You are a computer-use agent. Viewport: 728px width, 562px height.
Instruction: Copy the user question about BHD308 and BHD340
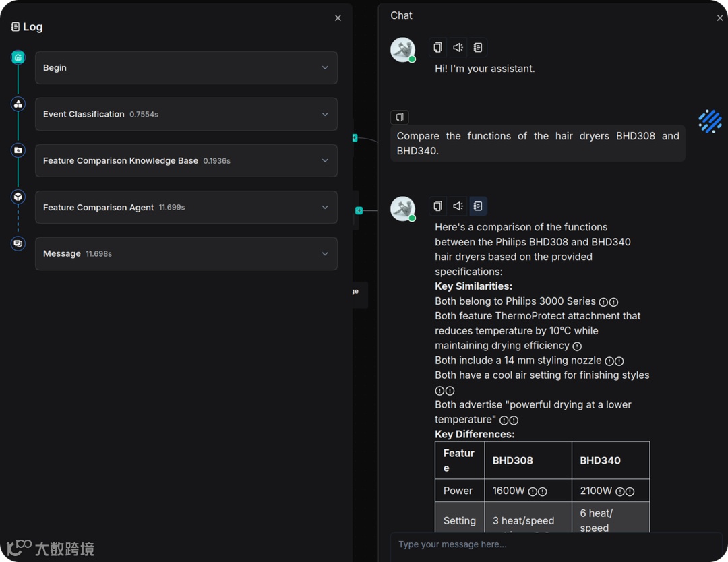tap(400, 117)
